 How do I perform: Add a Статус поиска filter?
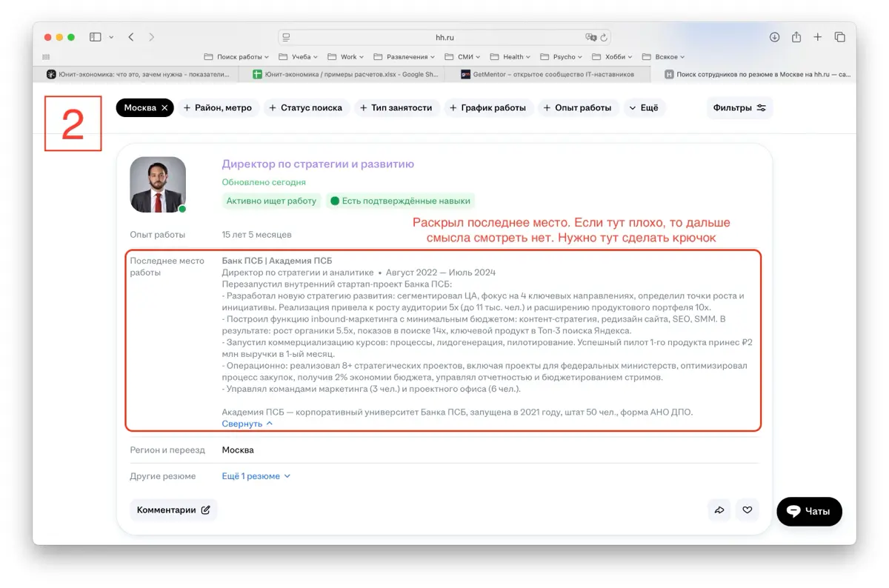[x=306, y=108]
